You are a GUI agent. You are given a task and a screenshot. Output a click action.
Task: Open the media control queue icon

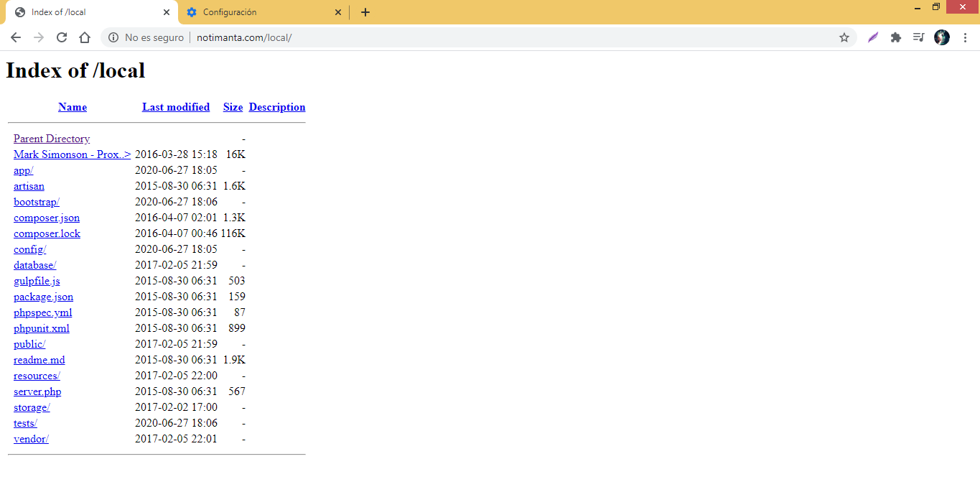[918, 37]
